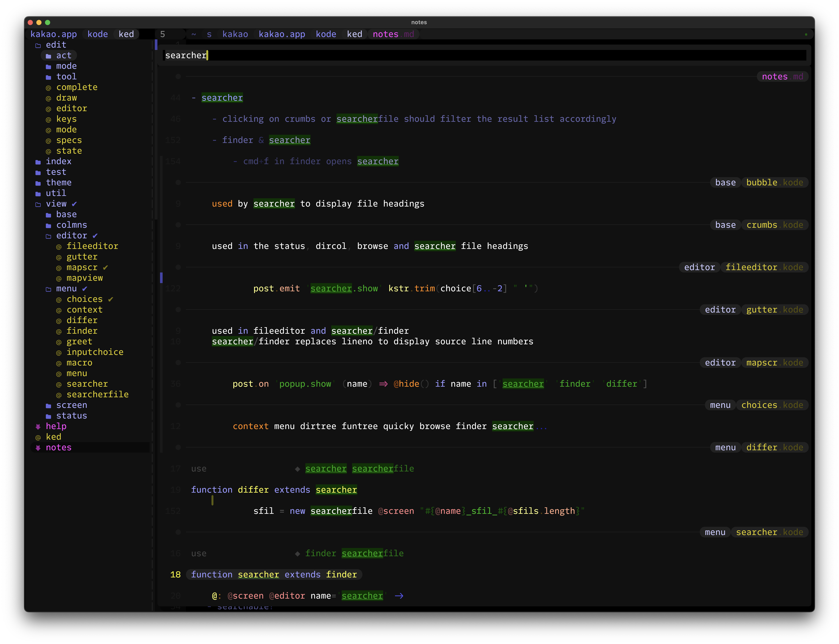Click the @ icon beside ked file
This screenshot has height=644, width=839.
point(38,437)
